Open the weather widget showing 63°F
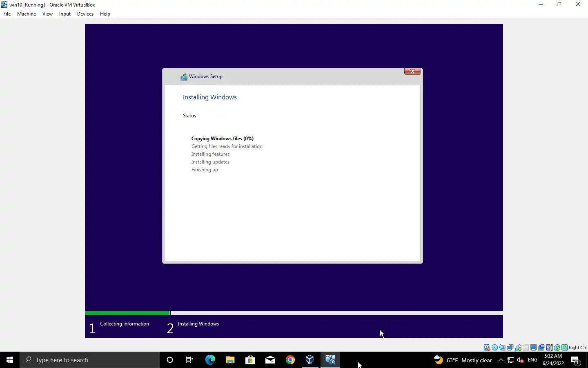The image size is (588, 368). click(x=463, y=360)
